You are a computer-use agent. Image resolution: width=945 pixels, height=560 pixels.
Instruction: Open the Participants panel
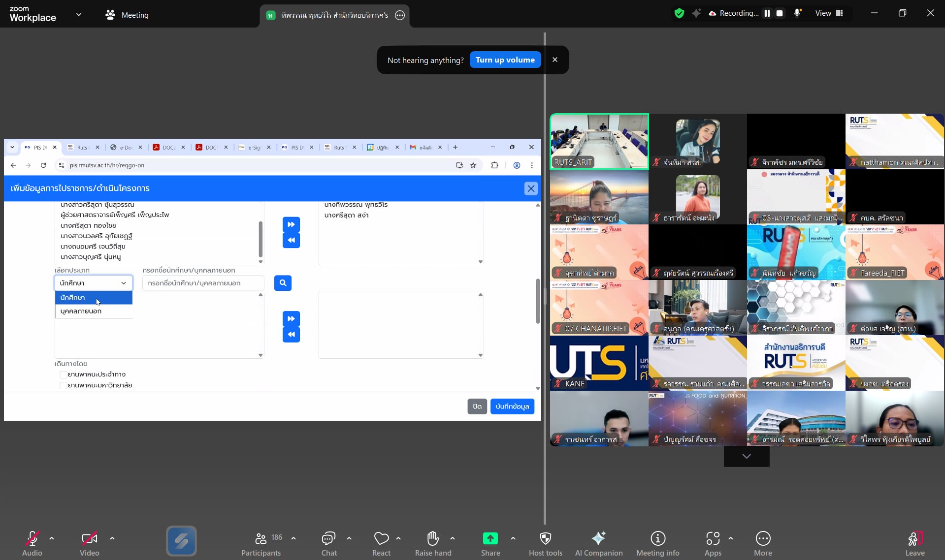[x=261, y=539]
